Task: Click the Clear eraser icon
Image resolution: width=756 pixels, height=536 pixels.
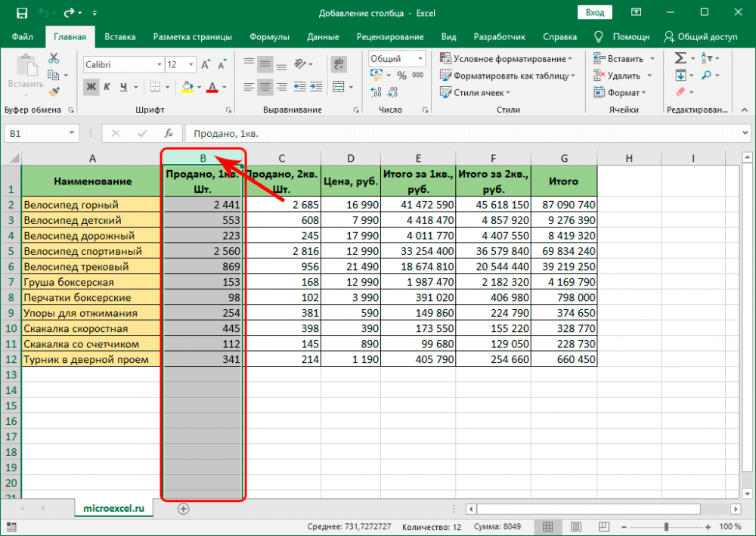Action: coord(680,91)
